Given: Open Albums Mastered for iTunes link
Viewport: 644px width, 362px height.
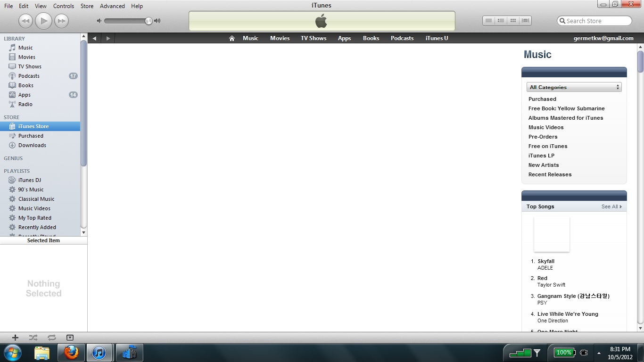Looking at the screenshot, I should [566, 118].
